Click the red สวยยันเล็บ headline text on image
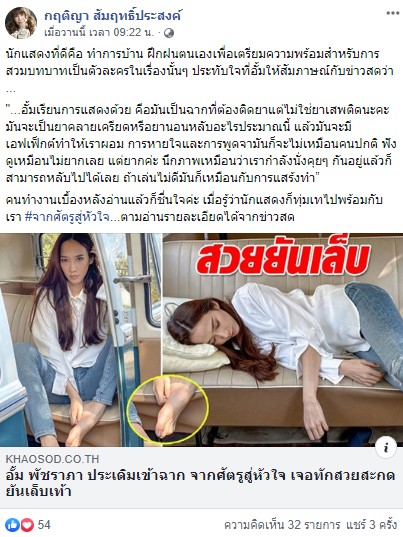 click(283, 260)
